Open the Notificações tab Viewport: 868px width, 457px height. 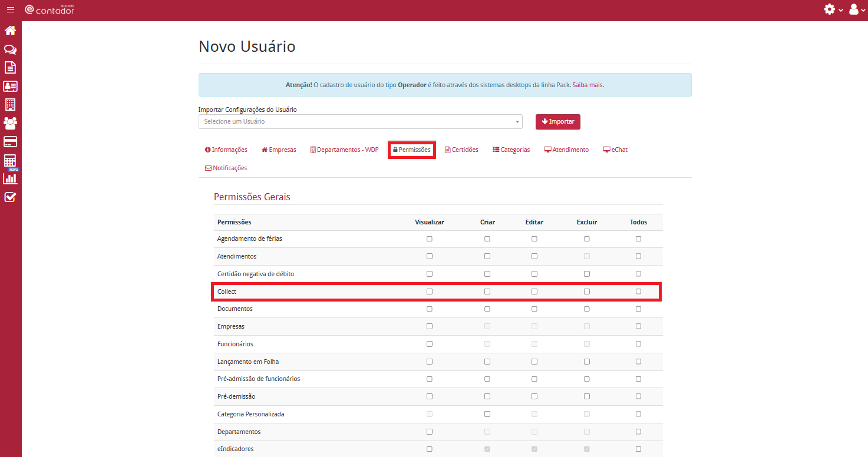coord(226,168)
